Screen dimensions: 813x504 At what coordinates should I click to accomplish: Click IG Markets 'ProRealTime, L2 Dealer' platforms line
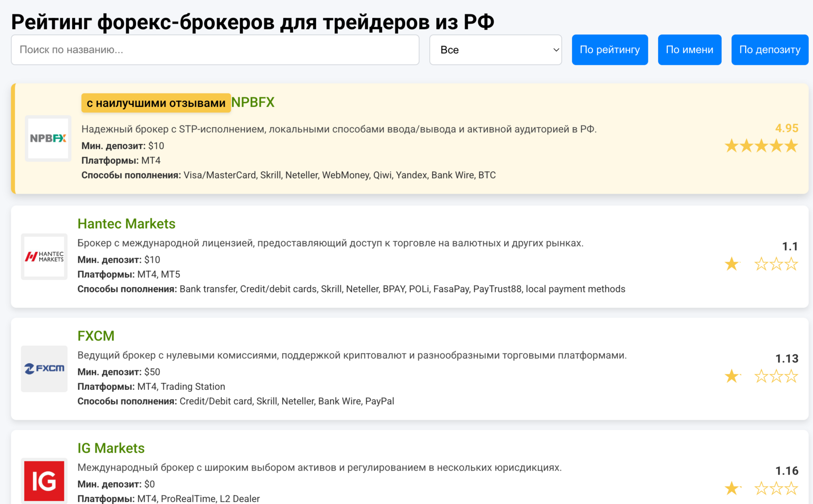[168, 499]
